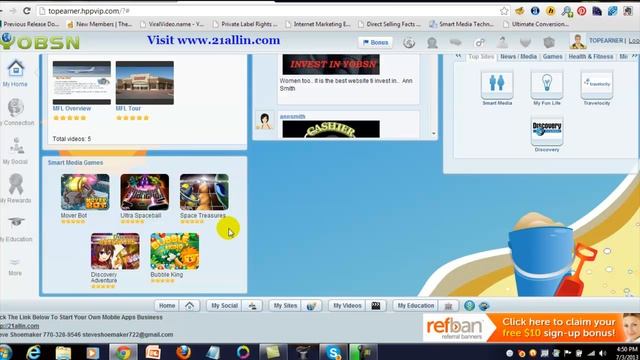Viewport: 640px width, 360px height.
Task: Open the Private Label Rights bookmark
Action: 245,24
